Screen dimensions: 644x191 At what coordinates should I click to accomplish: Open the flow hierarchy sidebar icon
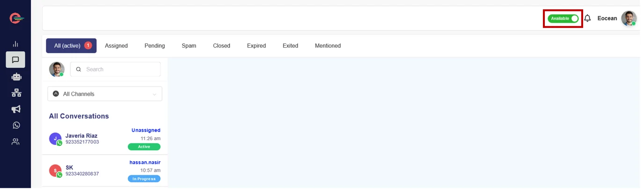click(x=16, y=93)
